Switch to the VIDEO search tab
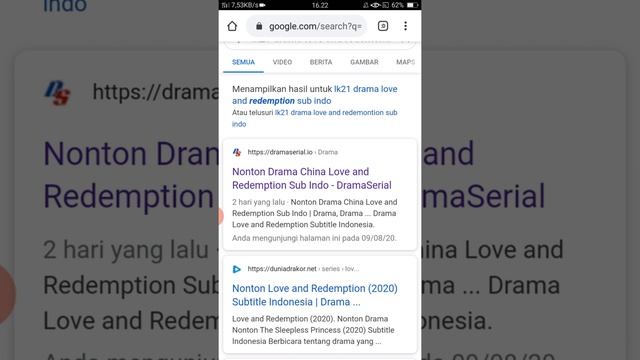640x360 pixels. tap(282, 62)
